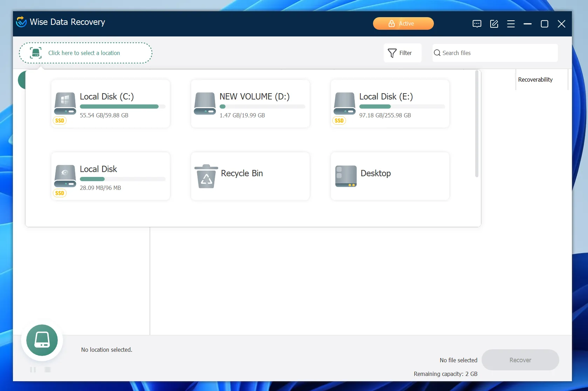Click the Recycle Bin label
This screenshot has width=588, height=391.
[242, 173]
